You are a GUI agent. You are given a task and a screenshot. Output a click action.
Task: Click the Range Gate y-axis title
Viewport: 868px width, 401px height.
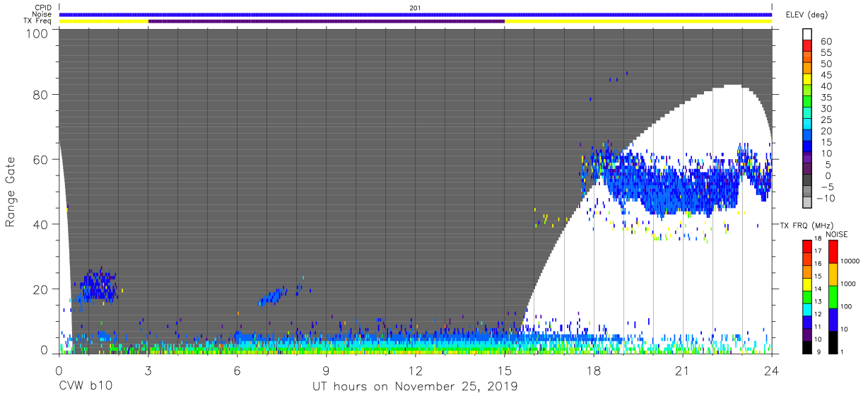10,192
